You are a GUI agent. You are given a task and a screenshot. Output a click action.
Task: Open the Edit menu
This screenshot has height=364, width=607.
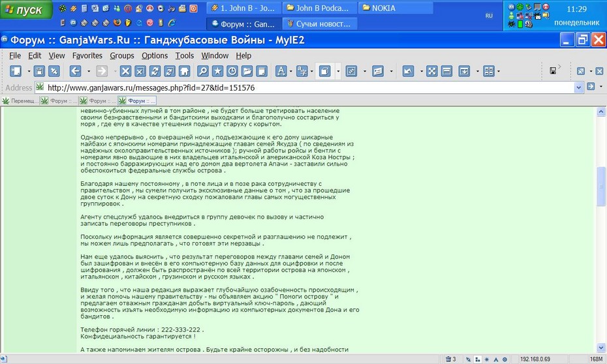(35, 55)
